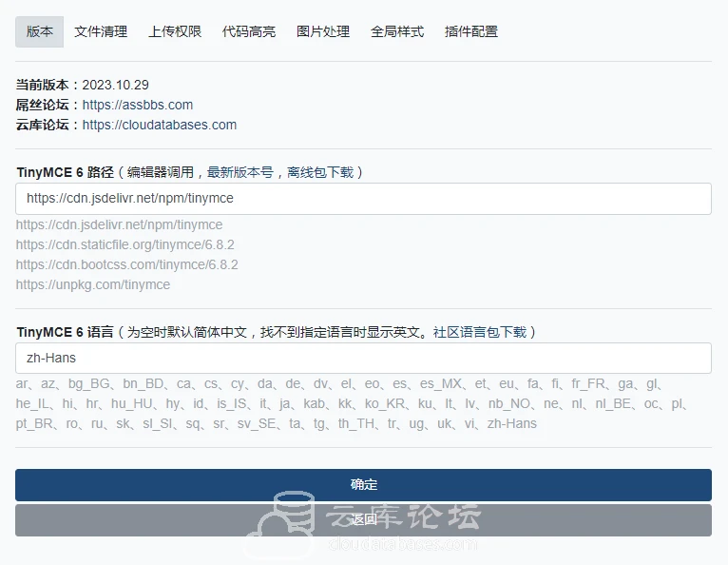Click the ru language code
The height and width of the screenshot is (565, 728).
tap(97, 424)
